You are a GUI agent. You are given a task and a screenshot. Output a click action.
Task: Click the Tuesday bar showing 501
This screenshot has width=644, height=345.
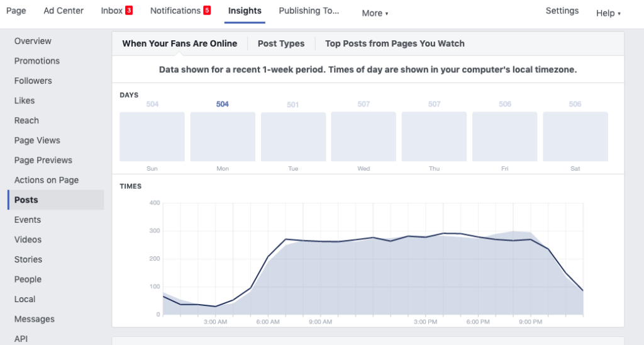pyautogui.click(x=293, y=137)
